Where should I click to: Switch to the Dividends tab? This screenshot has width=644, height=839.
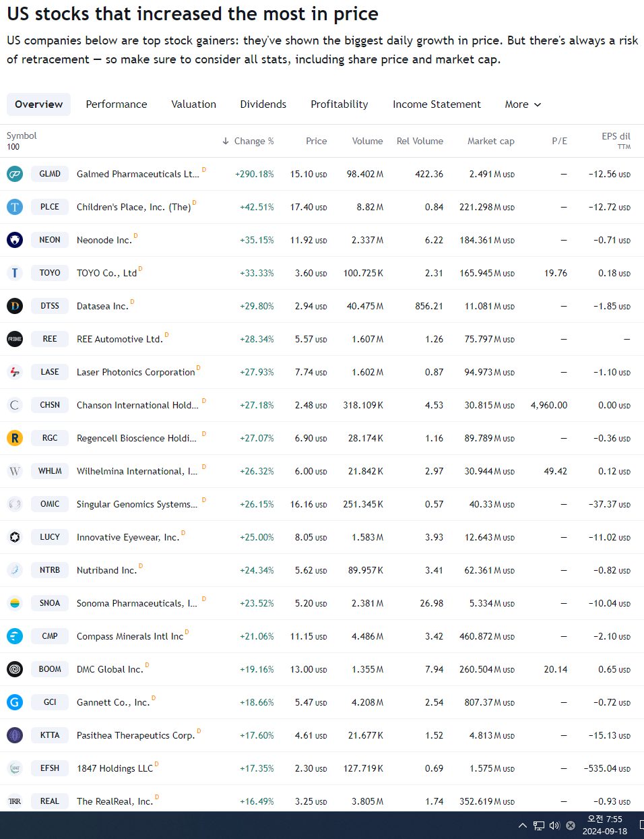pyautogui.click(x=263, y=104)
